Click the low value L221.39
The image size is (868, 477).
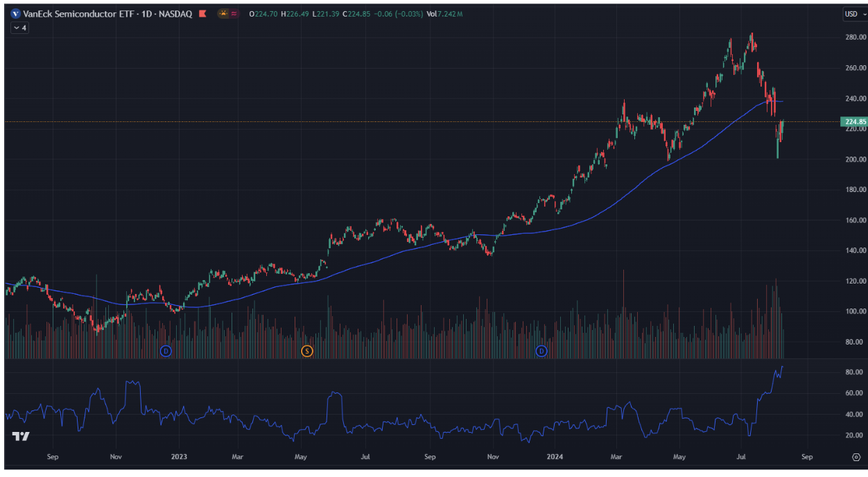pos(325,14)
